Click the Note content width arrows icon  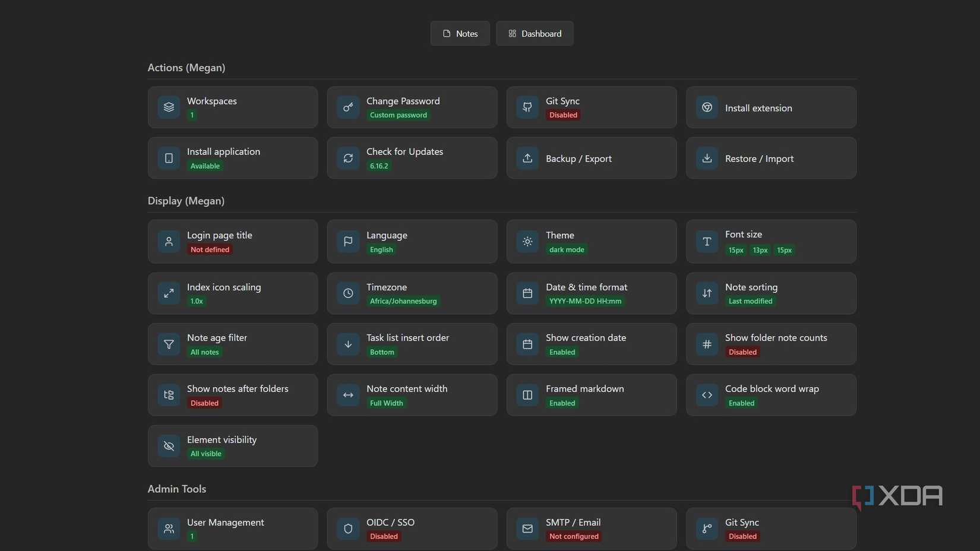tap(348, 395)
